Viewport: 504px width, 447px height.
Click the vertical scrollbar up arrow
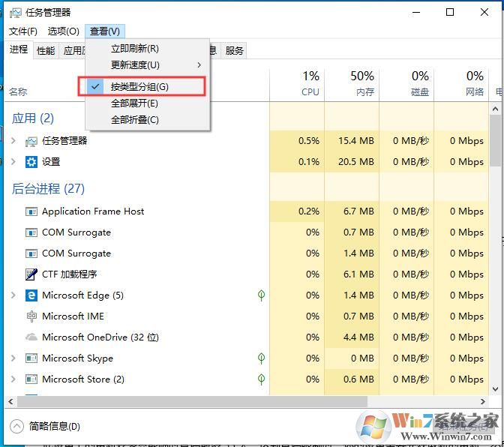pyautogui.click(x=495, y=109)
